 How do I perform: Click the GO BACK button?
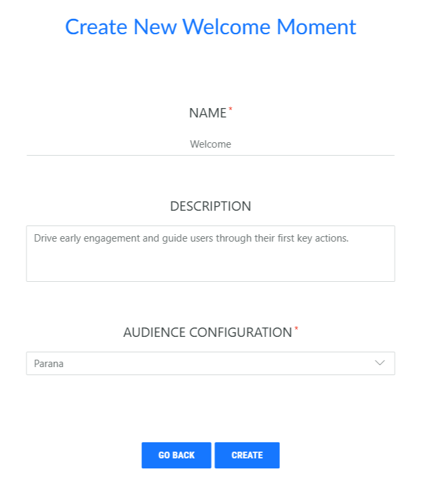pos(176,455)
